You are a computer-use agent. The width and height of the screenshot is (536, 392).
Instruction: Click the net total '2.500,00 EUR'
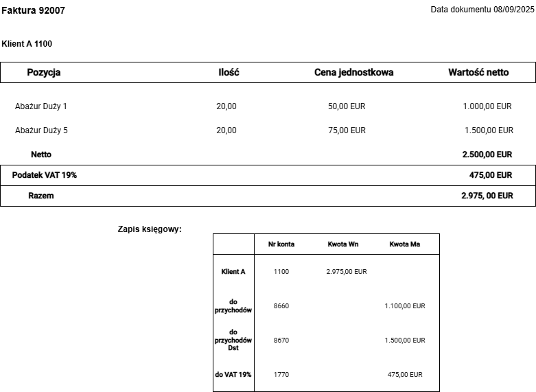[487, 154]
